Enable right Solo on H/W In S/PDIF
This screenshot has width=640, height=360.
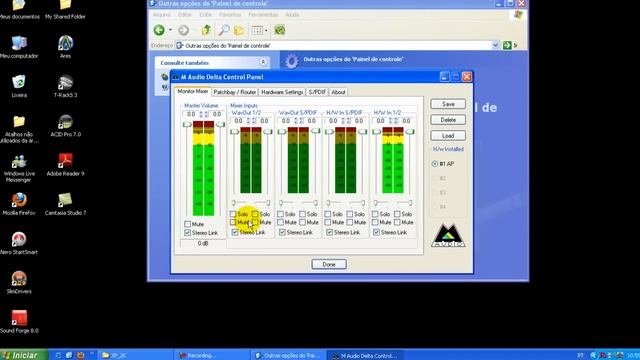point(350,214)
